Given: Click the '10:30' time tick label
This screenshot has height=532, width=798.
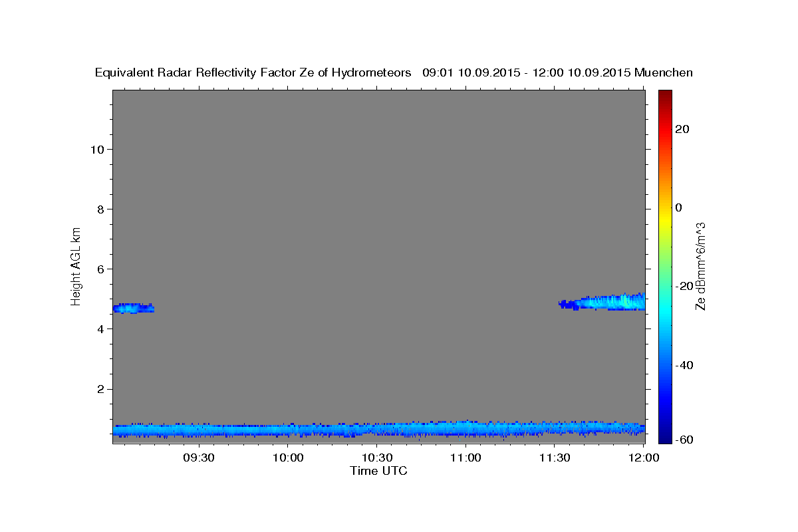Looking at the screenshot, I should click(376, 458).
